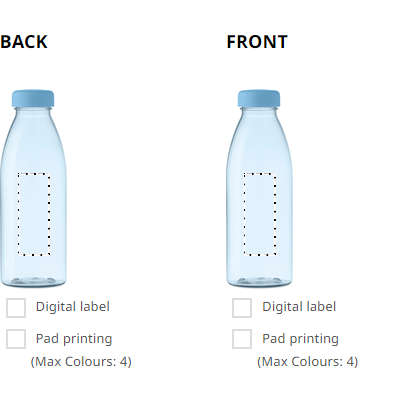Tick the FRONT Pad printing checkbox

click(x=242, y=339)
